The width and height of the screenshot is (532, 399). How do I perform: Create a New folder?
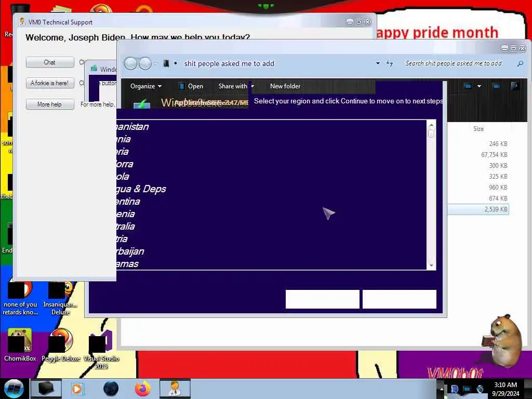pyautogui.click(x=285, y=86)
